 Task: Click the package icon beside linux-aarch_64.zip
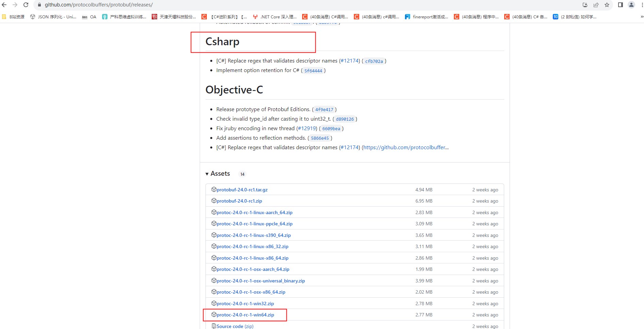(214, 212)
